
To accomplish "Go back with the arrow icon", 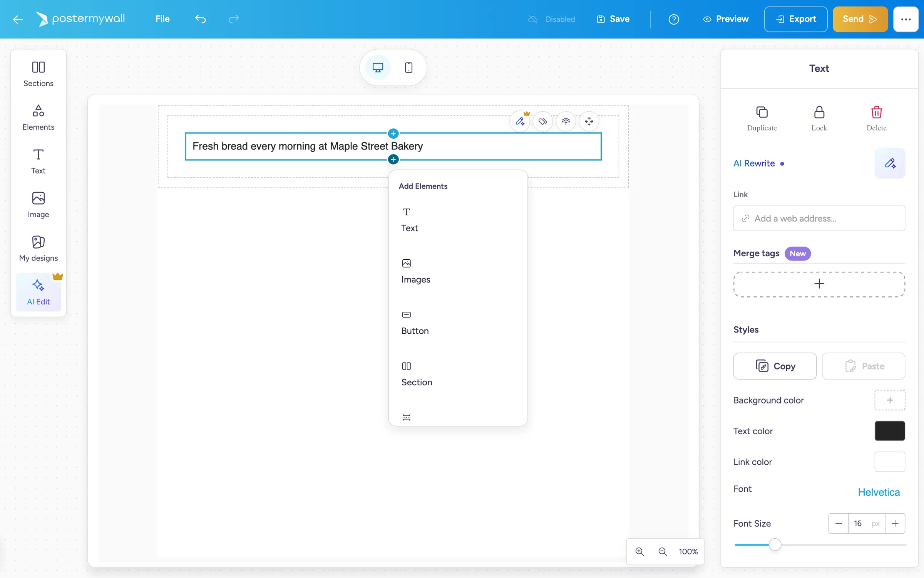I will coord(18,19).
